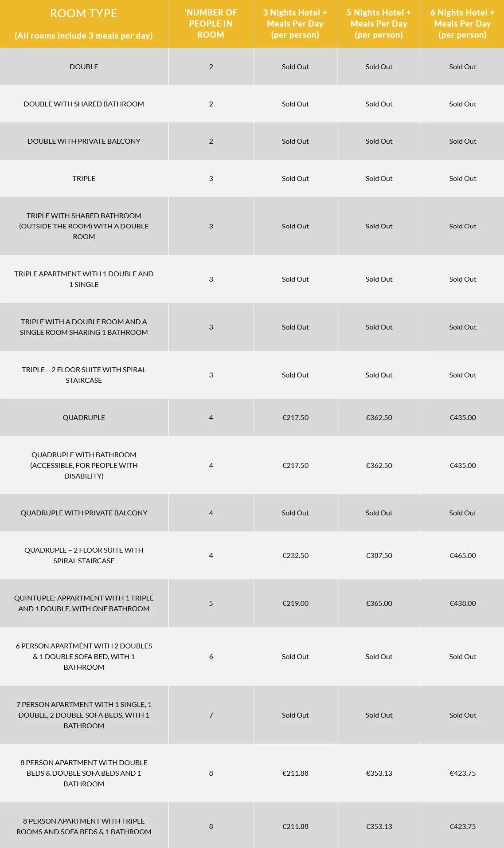
Task: Click the €387.50 five-night price
Action: click(379, 555)
